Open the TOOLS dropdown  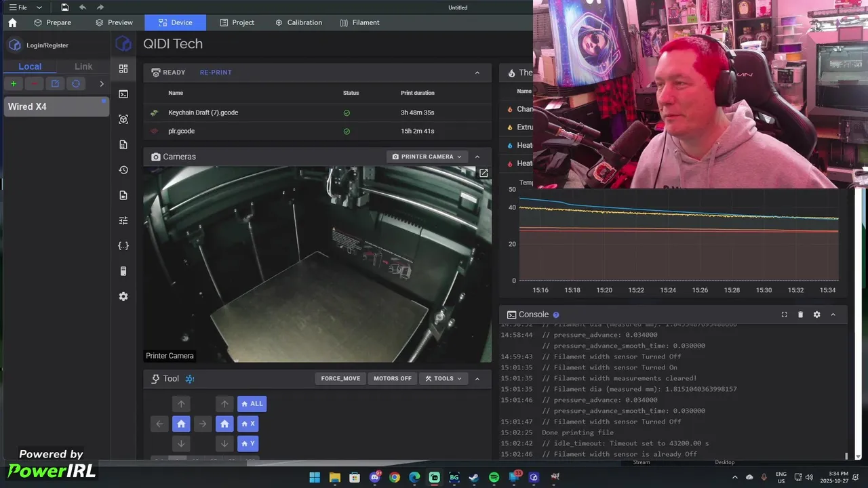coord(443,378)
